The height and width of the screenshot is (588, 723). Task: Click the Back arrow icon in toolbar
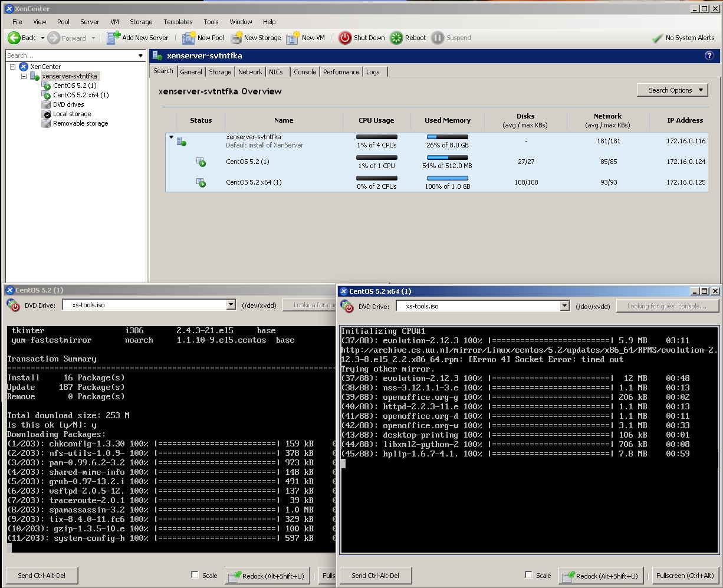[x=14, y=38]
